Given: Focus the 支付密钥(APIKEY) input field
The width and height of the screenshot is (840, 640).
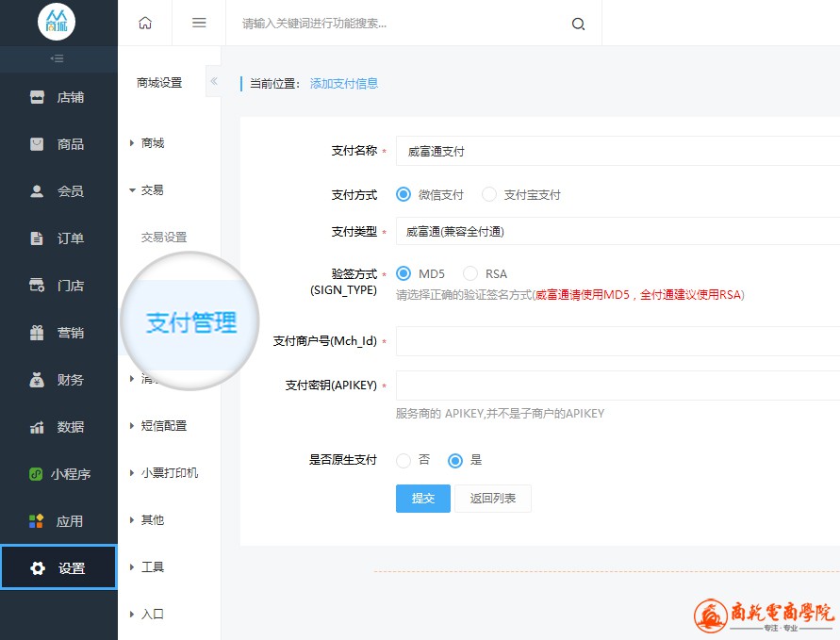Looking at the screenshot, I should [x=618, y=386].
